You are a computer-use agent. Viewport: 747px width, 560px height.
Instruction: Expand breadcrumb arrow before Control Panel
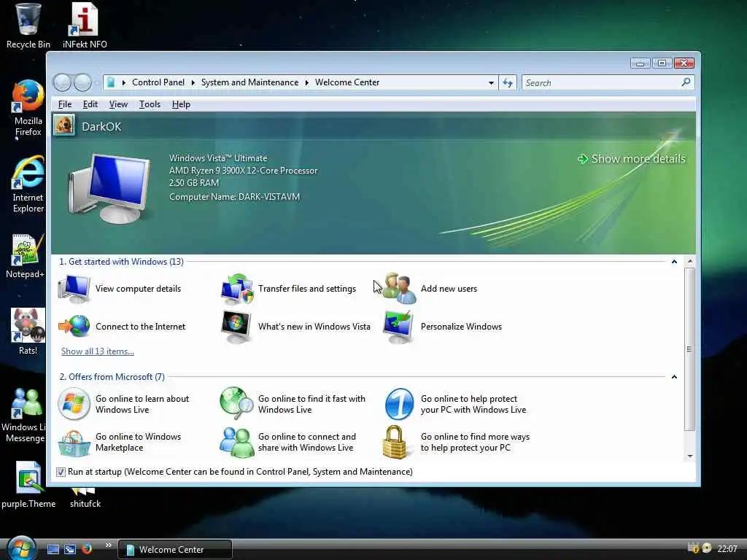point(124,83)
